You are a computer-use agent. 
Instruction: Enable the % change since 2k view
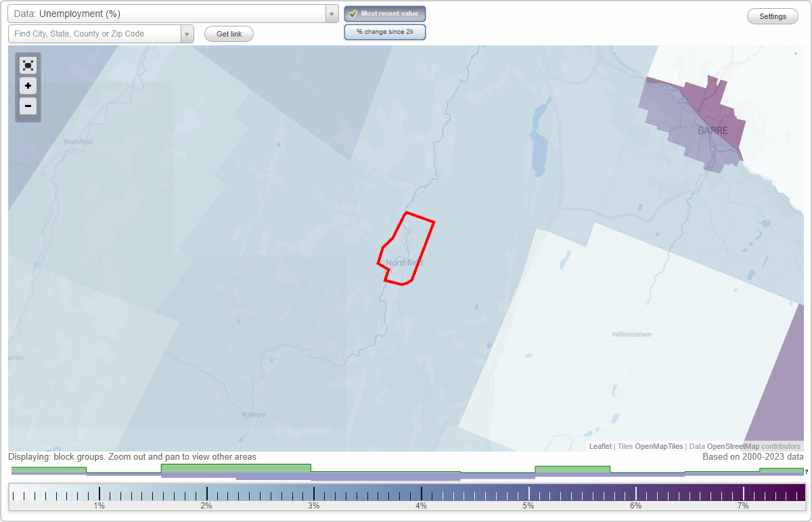(384, 31)
